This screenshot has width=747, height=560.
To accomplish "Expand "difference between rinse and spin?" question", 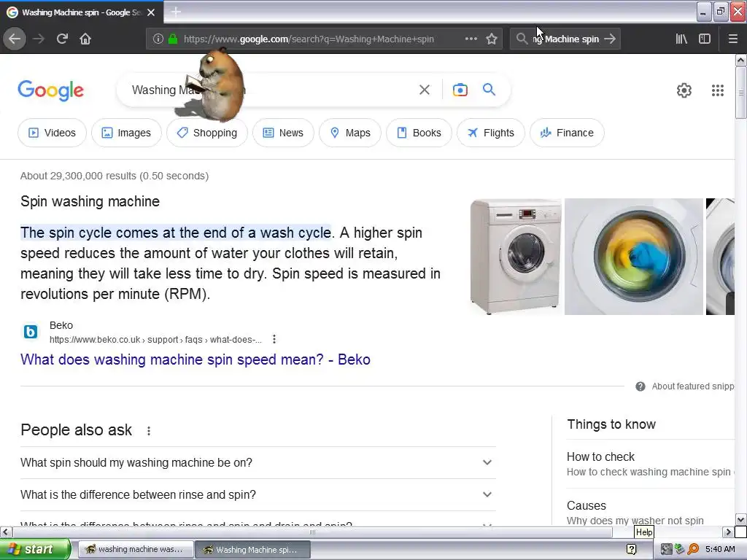I will [258, 495].
